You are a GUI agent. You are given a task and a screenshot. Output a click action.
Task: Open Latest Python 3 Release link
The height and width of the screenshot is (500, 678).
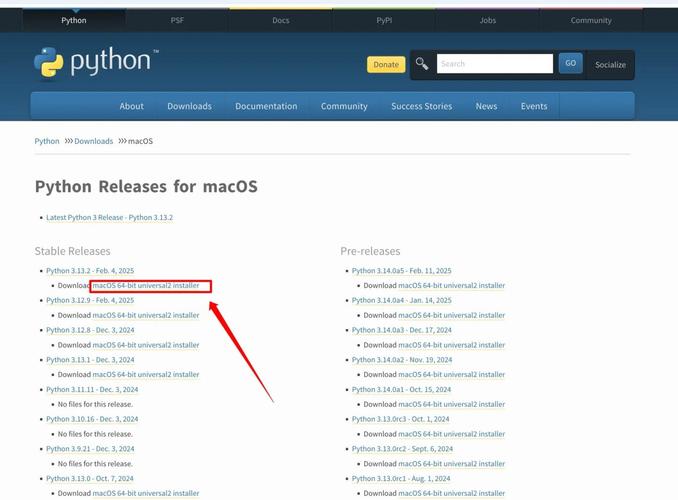point(109,217)
